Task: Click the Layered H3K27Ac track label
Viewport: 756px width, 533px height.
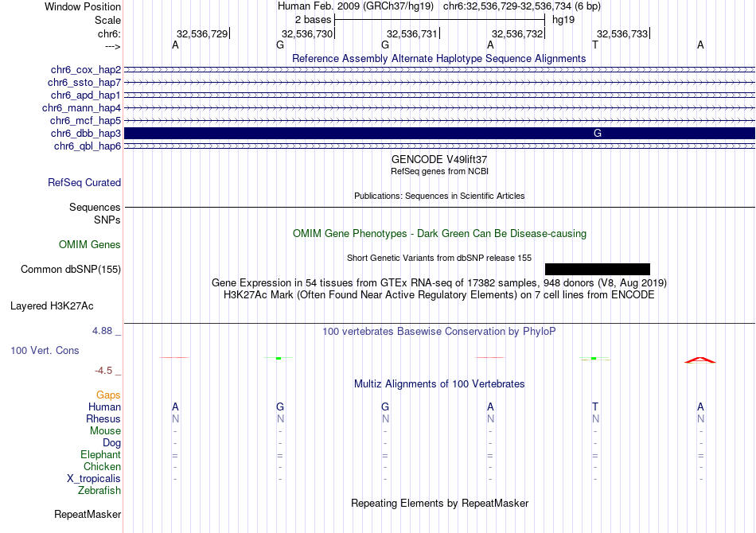Action: click(52, 306)
